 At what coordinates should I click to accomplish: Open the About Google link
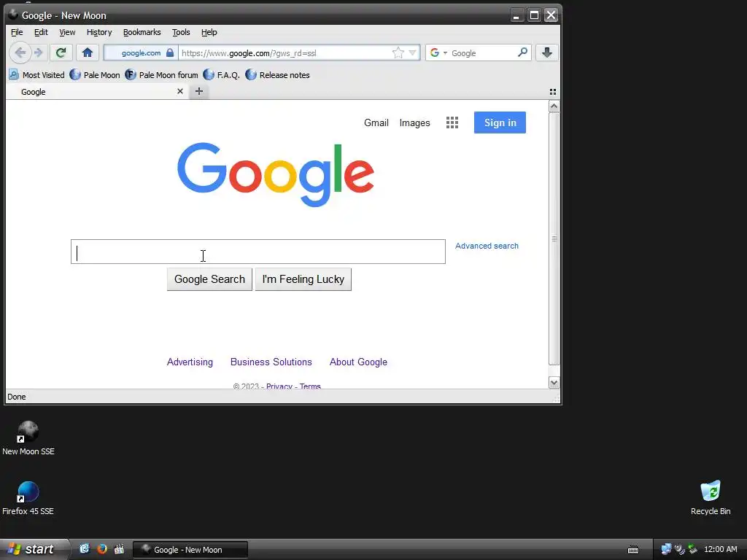(358, 362)
